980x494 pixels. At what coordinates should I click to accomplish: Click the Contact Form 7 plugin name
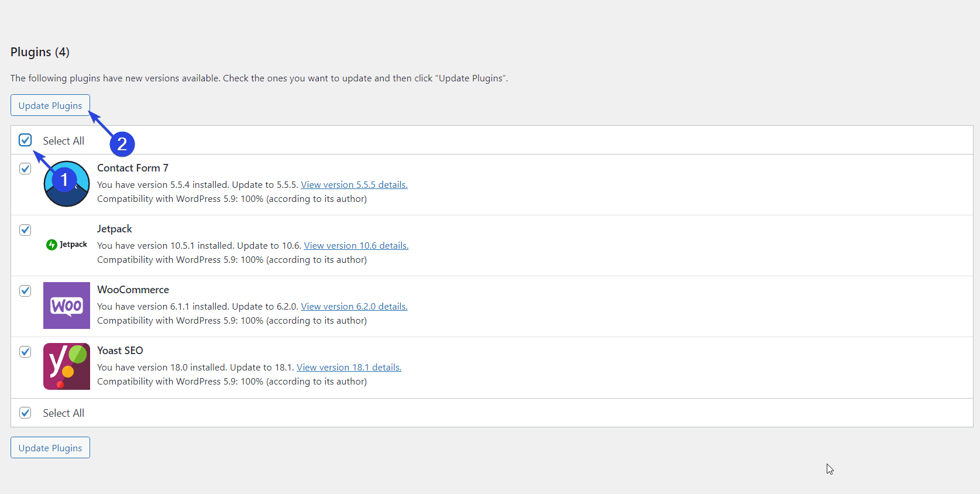coord(133,168)
